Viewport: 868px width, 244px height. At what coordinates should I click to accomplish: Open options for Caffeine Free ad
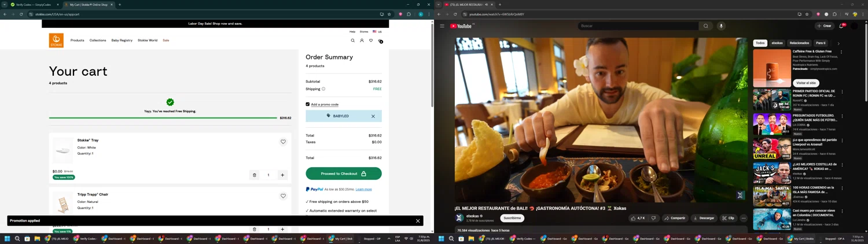841,52
